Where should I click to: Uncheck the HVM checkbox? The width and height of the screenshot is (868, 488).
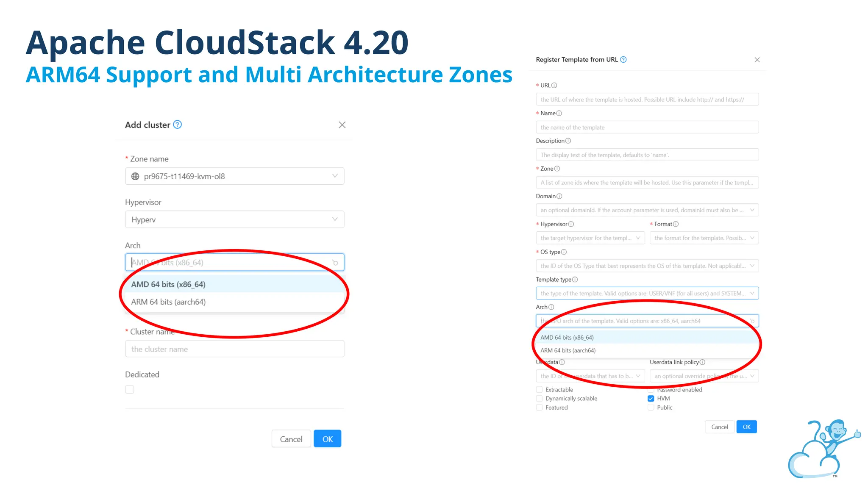651,399
